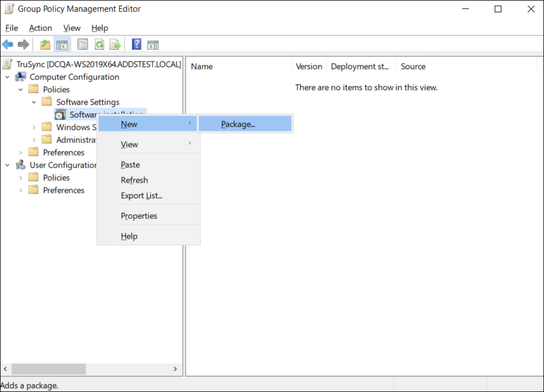Click the Source column header
544x392 pixels.
pyautogui.click(x=413, y=66)
